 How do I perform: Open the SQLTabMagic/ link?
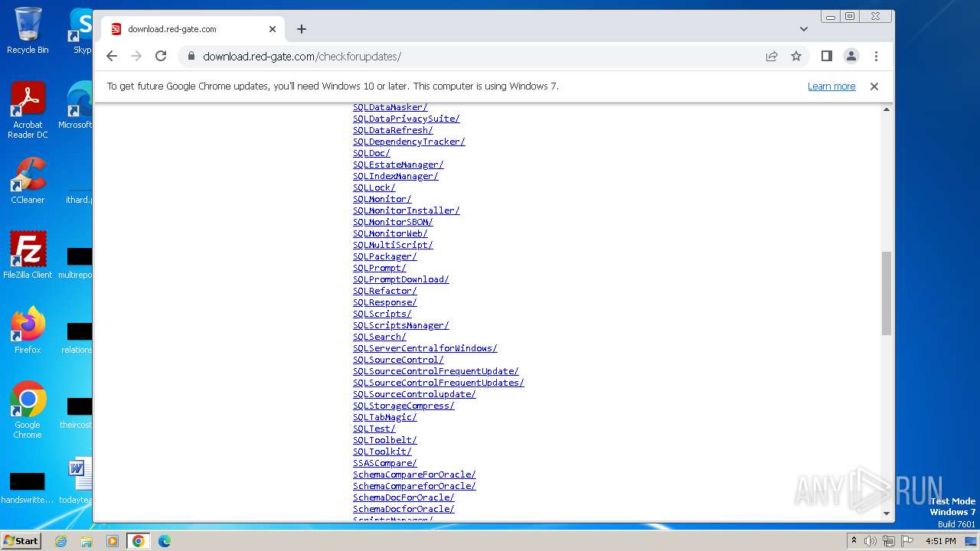[385, 417]
